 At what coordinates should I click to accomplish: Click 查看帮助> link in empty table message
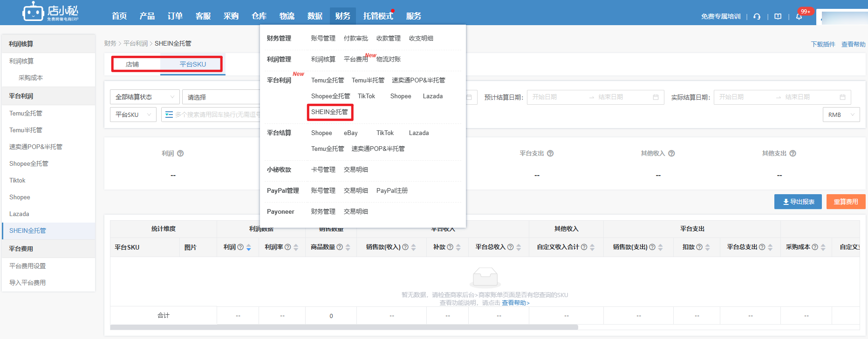pyautogui.click(x=516, y=303)
